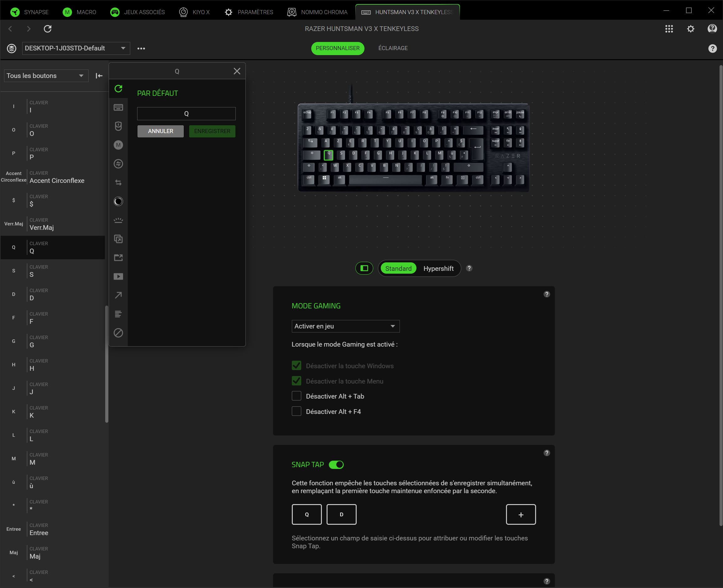Add a Snap Tap pair with plus
Viewport: 723px width, 588px height.
coord(521,514)
